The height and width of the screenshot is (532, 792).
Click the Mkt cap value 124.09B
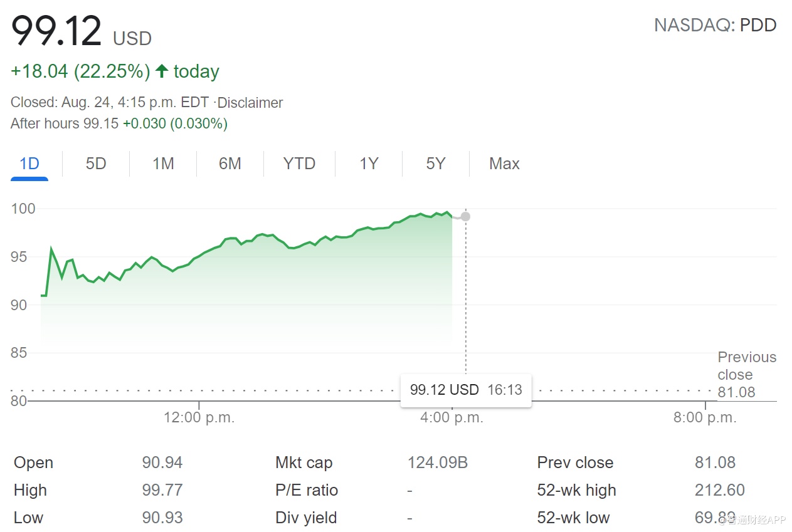[437, 463]
